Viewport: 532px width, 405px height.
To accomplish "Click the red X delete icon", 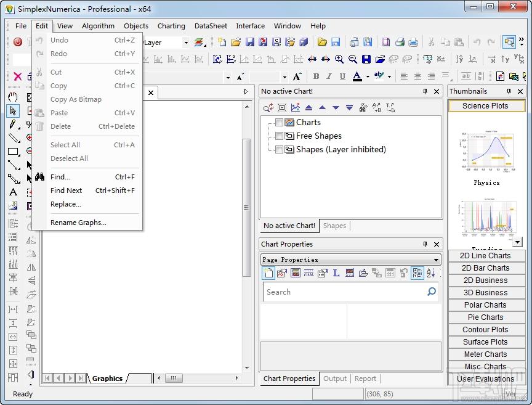I will tap(18, 76).
